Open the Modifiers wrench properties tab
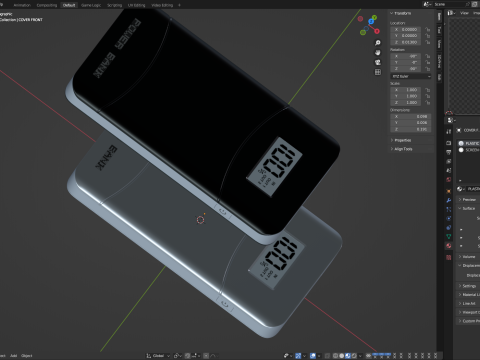Image resolution: width=480 pixels, height=360 pixels. (x=449, y=200)
